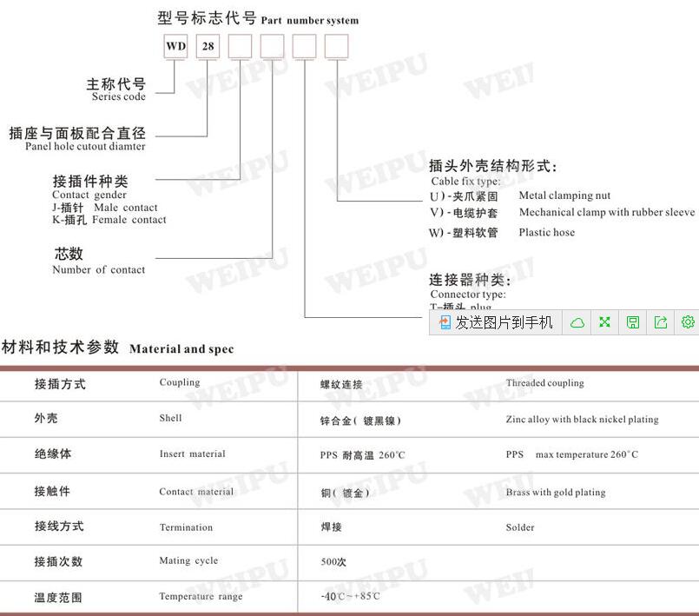Click 'Material and spec' heading
This screenshot has width=699, height=616.
point(181,348)
